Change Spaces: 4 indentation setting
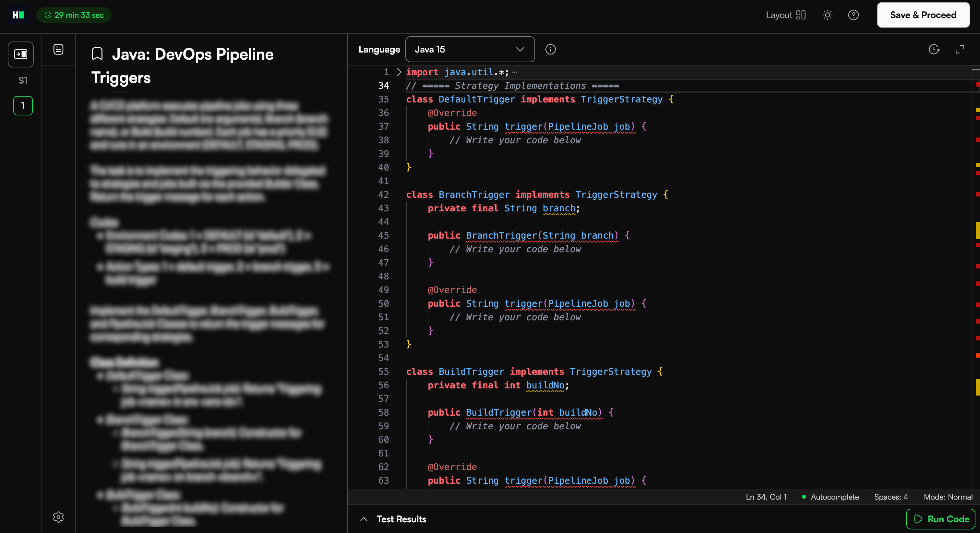 (x=891, y=497)
